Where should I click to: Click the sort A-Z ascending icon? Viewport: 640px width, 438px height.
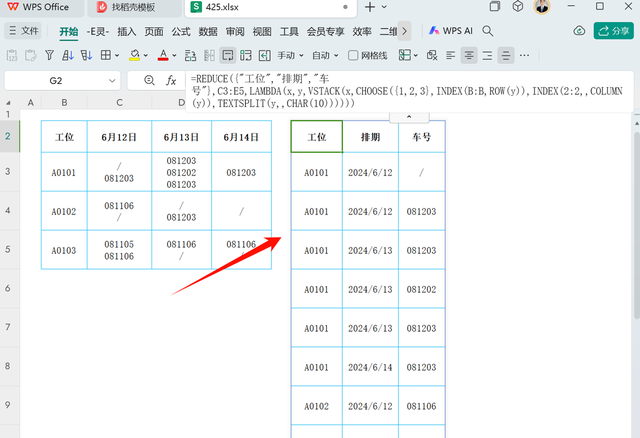click(x=67, y=55)
